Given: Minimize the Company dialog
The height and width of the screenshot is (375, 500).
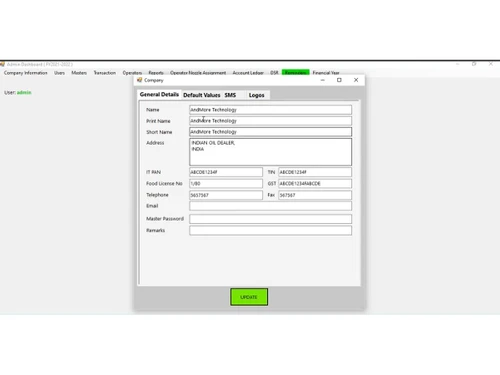Looking at the screenshot, I should point(323,80).
